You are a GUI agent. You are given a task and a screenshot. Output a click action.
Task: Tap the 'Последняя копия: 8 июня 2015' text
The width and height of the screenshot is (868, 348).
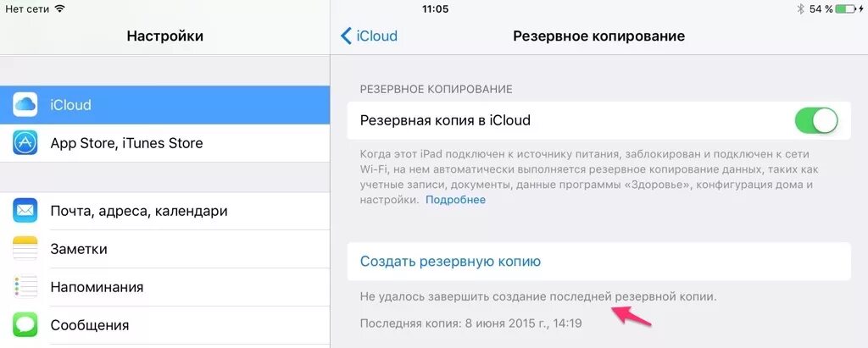470,323
